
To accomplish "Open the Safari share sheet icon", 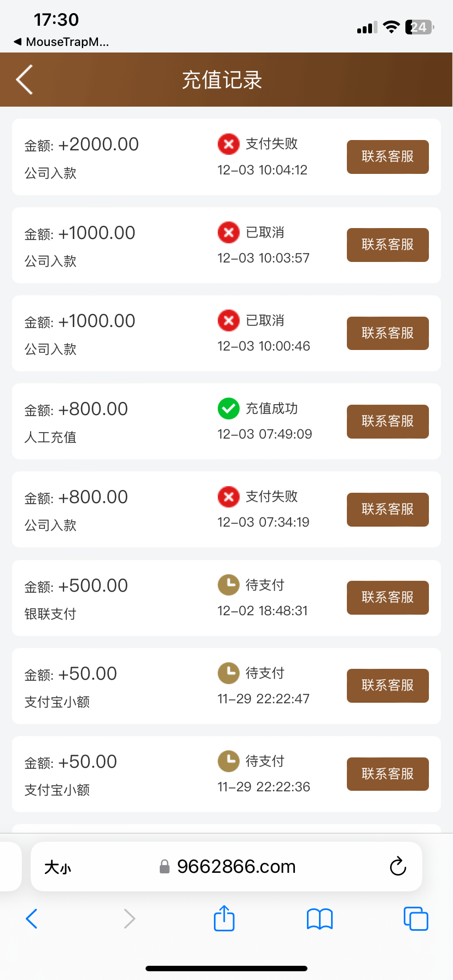I will pos(224,918).
